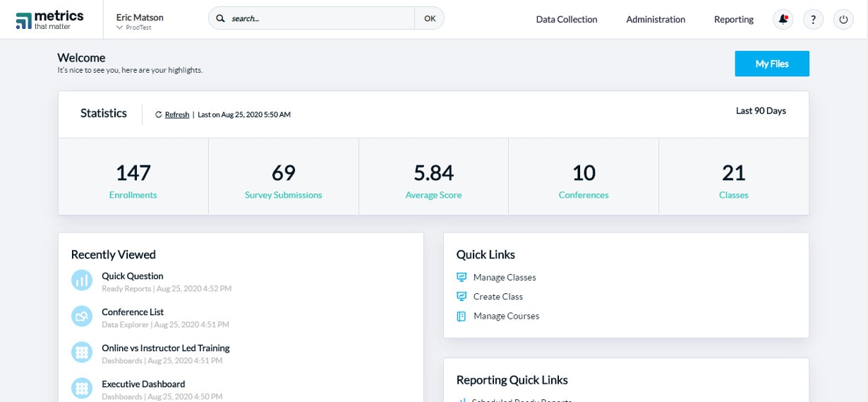
Task: Click the refresh arrow icon in Statistics
Action: click(159, 114)
